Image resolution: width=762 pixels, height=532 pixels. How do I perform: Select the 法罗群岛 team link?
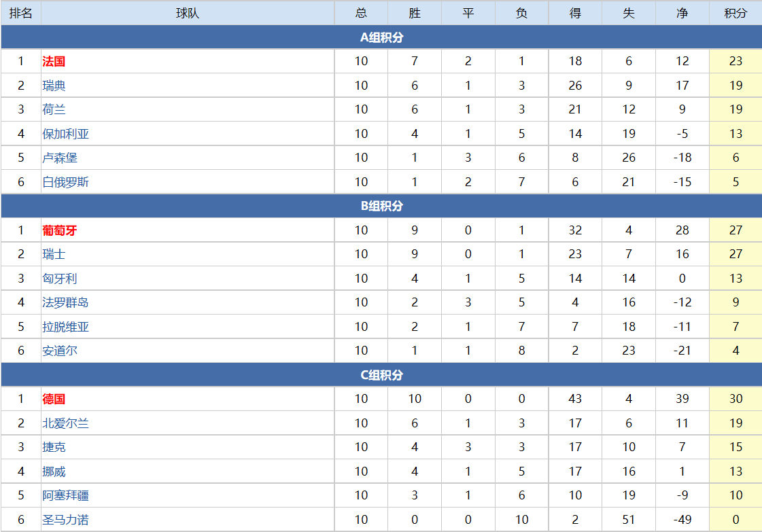tap(66, 302)
